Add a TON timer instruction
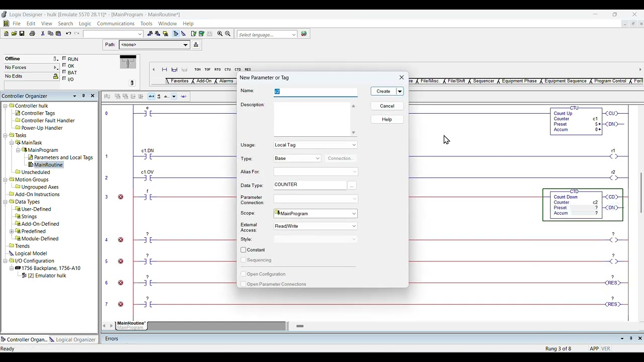This screenshot has height=362, width=644. pyautogui.click(x=197, y=69)
